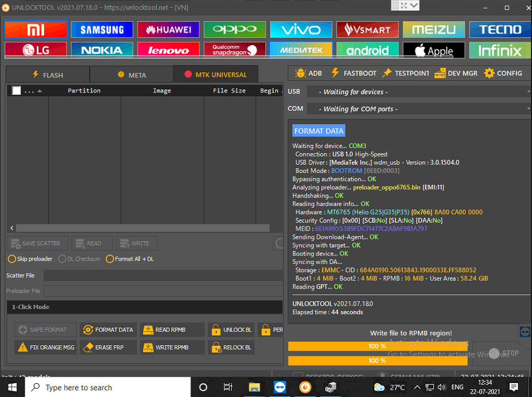Screen dimensions: 532x397
Task: Click inside the Preloader File field
Action: (x=163, y=291)
